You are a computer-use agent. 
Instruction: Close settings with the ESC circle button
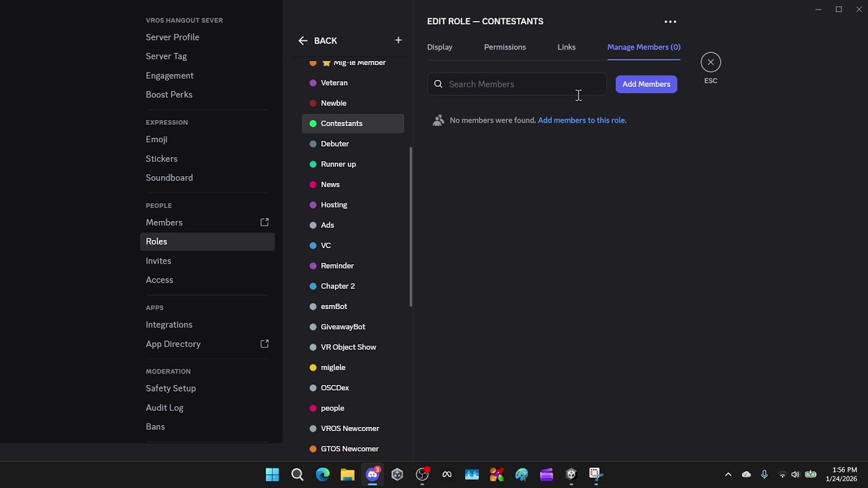pos(711,62)
